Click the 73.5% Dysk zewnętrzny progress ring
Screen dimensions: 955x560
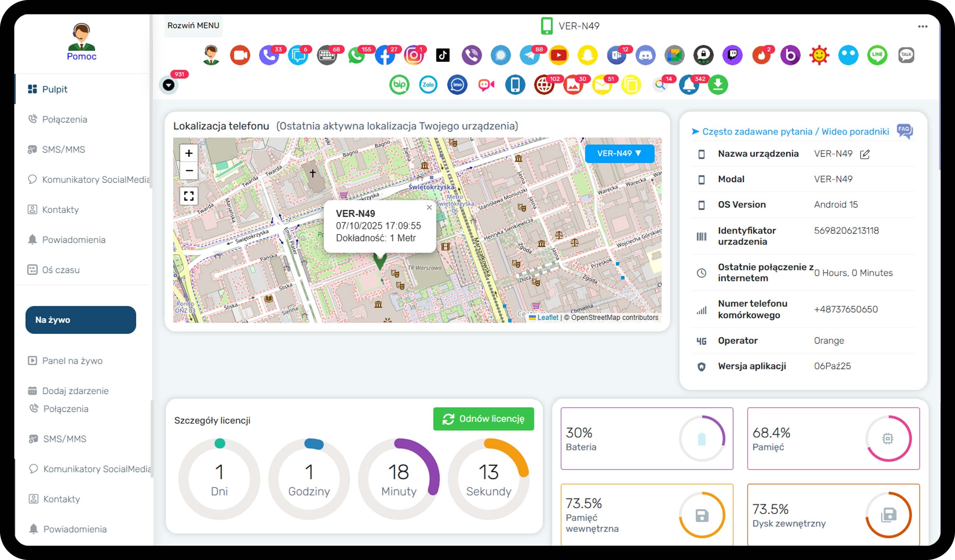click(x=888, y=515)
